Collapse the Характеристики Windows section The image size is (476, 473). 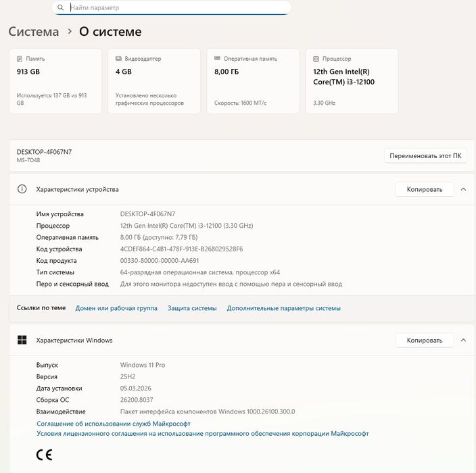463,340
